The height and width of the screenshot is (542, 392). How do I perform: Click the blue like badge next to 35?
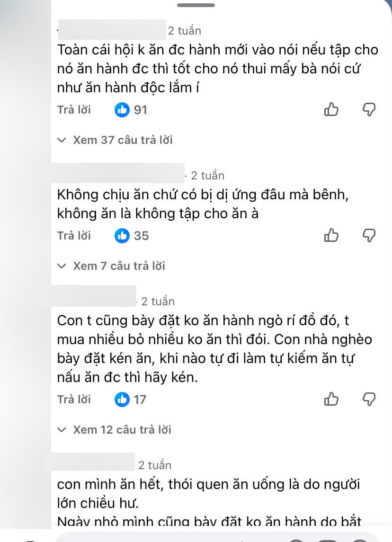pos(122,235)
